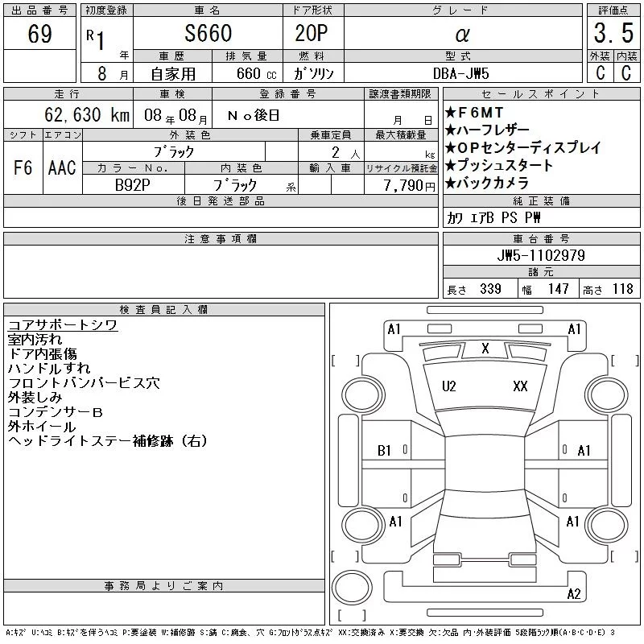
Task: Click the sales point ★F6MT
Action: pos(474,112)
